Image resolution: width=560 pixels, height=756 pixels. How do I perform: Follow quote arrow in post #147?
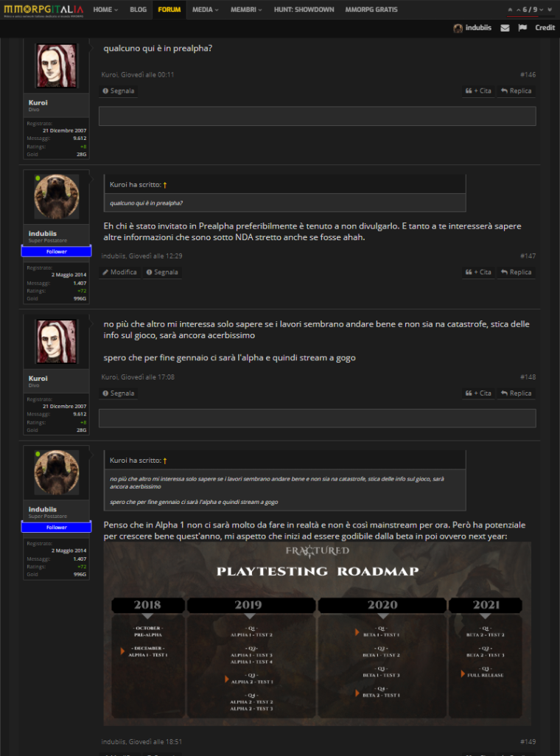tap(165, 185)
